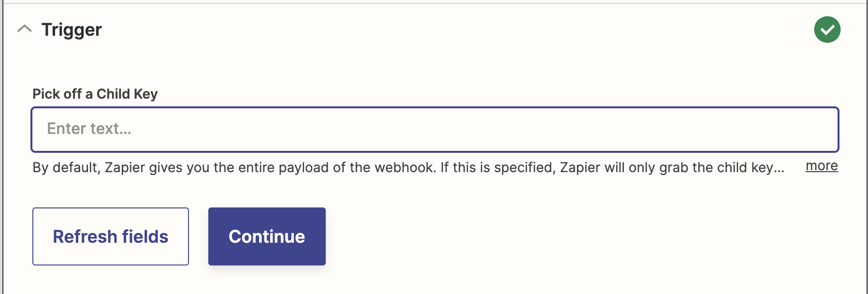Select the white checkmark in the green circle
This screenshot has width=868, height=294.
click(x=827, y=29)
